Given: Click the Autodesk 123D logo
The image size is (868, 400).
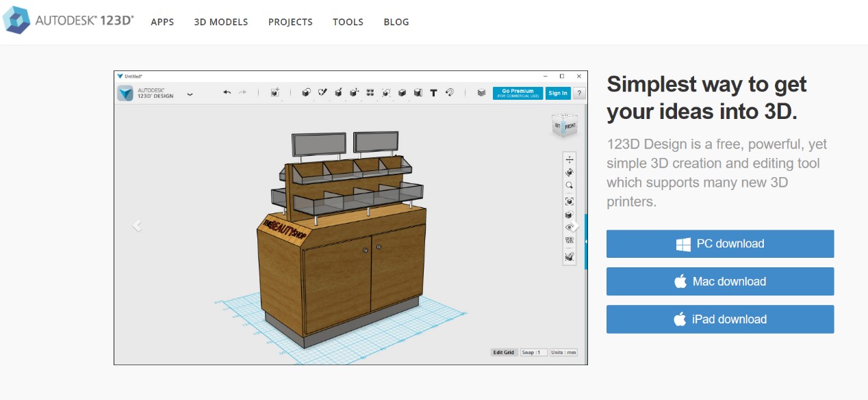Looking at the screenshot, I should [68, 21].
